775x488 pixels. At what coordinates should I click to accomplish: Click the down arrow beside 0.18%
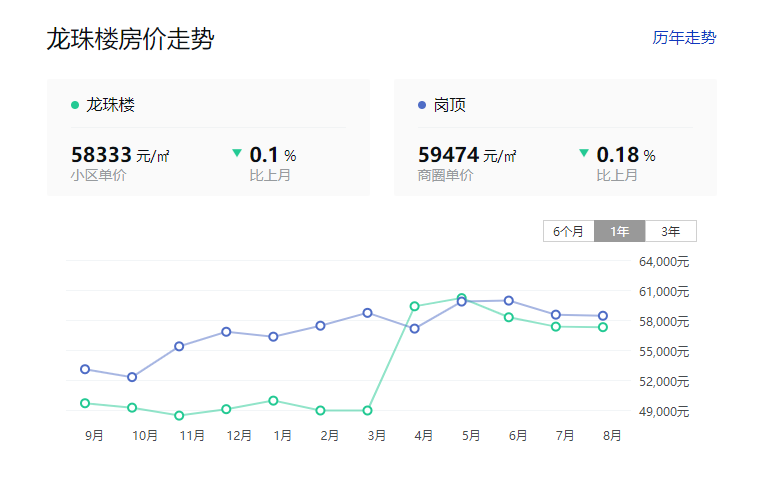(x=584, y=153)
